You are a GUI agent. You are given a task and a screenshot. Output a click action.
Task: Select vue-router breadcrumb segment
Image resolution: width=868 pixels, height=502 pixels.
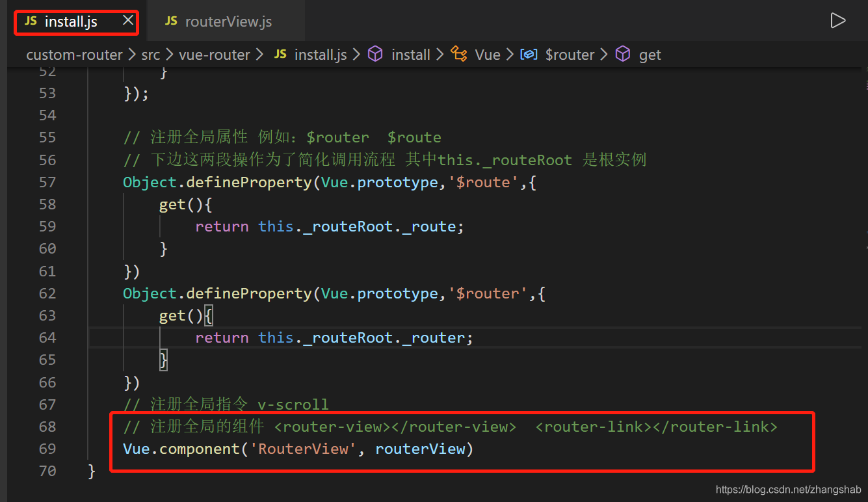point(215,55)
